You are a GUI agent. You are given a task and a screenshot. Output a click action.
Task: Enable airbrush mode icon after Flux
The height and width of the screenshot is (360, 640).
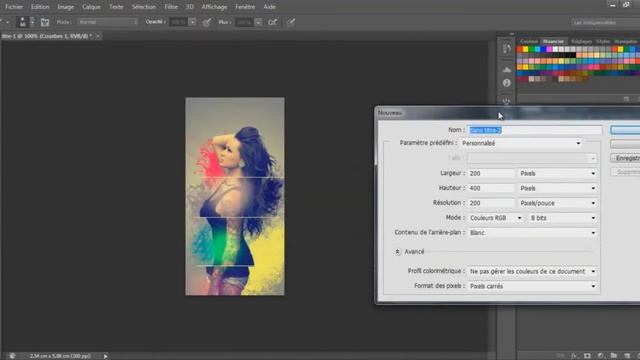(x=272, y=22)
